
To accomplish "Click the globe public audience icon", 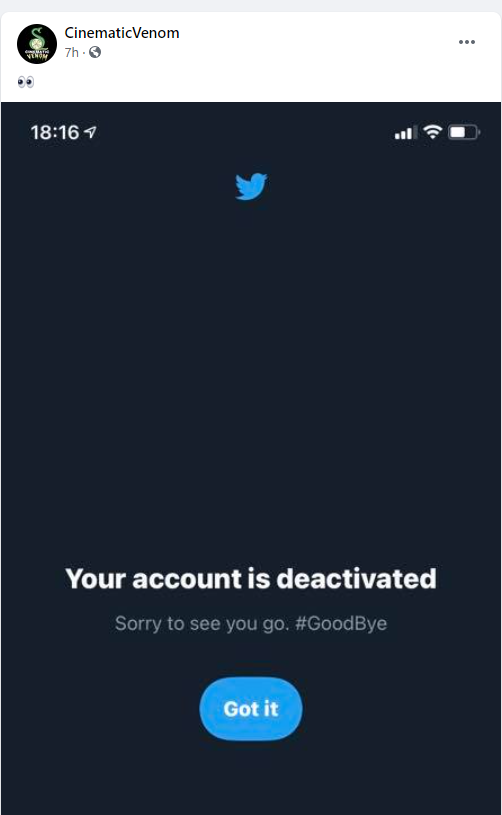I will [x=95, y=52].
